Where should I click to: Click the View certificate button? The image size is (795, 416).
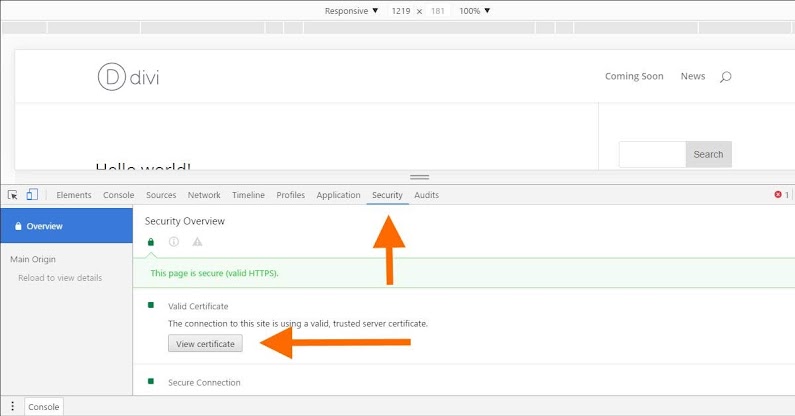[x=205, y=343]
